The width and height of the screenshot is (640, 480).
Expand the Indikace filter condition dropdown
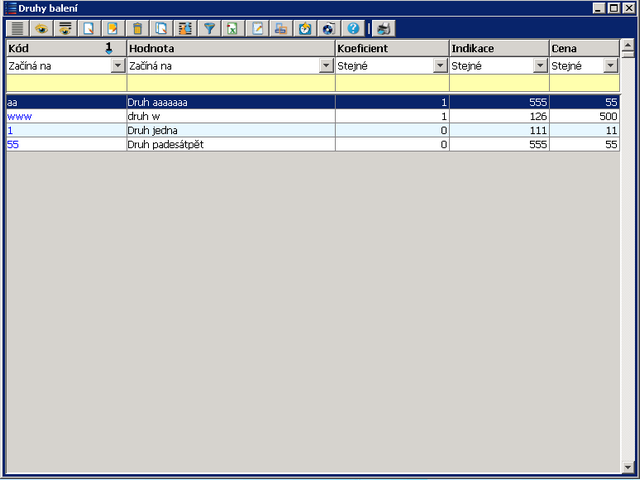click(541, 66)
